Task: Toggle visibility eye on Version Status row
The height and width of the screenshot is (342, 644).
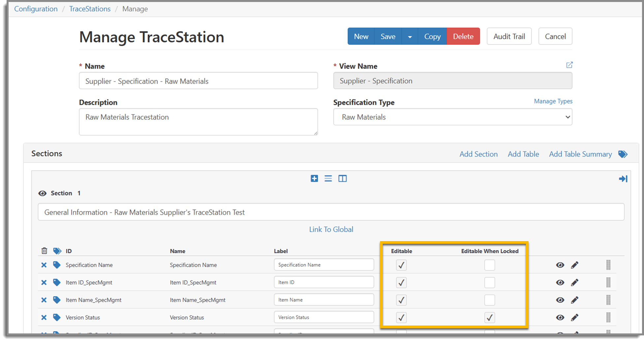Action: (560, 317)
